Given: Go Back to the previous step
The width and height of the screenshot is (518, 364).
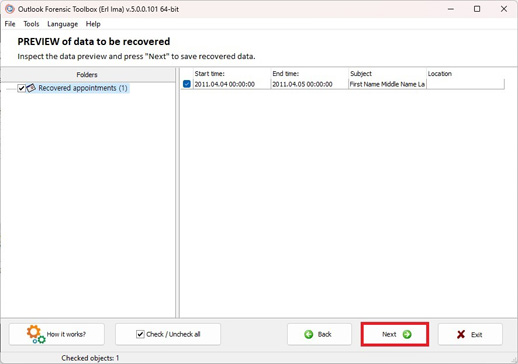Looking at the screenshot, I should coord(319,334).
